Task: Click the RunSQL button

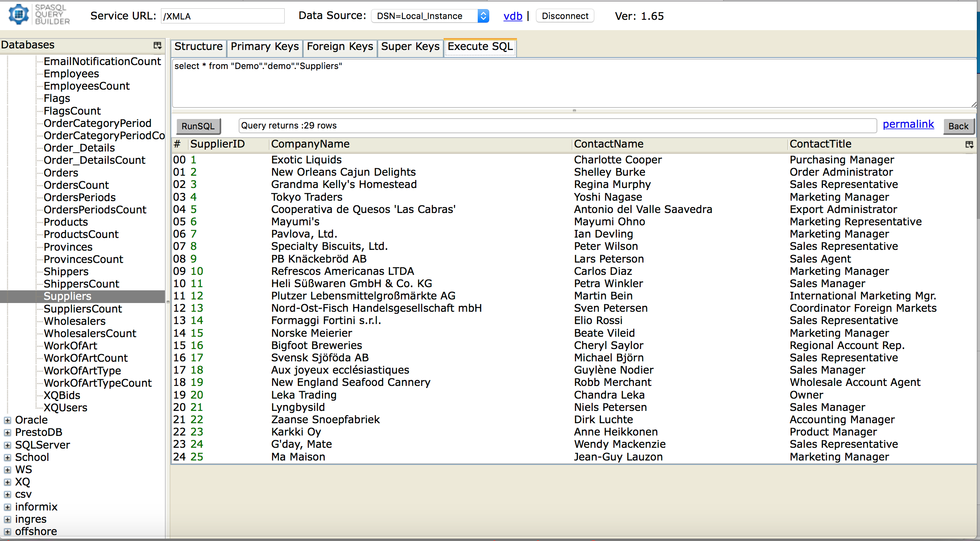Action: tap(198, 126)
